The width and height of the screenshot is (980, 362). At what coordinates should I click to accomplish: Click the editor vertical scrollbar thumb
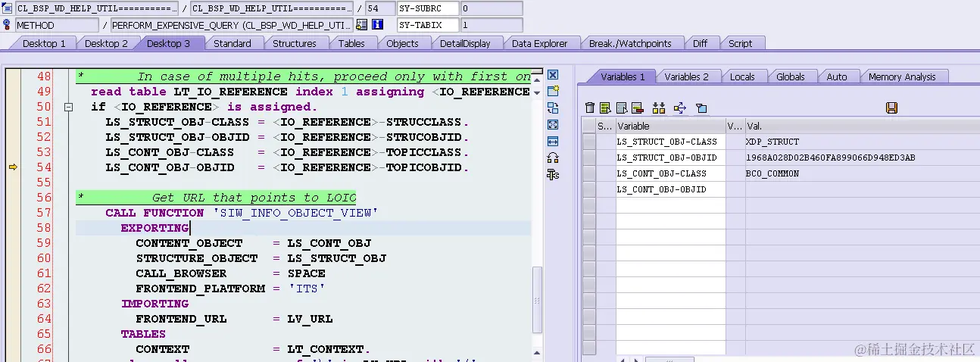(x=537, y=300)
